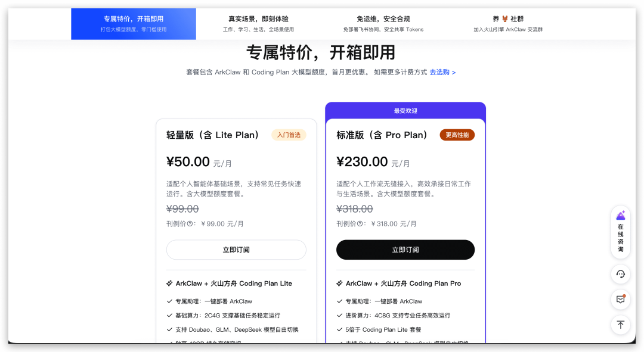Select the 专属特价，开箱即用 tab
This screenshot has width=644, height=352.
pos(134,24)
